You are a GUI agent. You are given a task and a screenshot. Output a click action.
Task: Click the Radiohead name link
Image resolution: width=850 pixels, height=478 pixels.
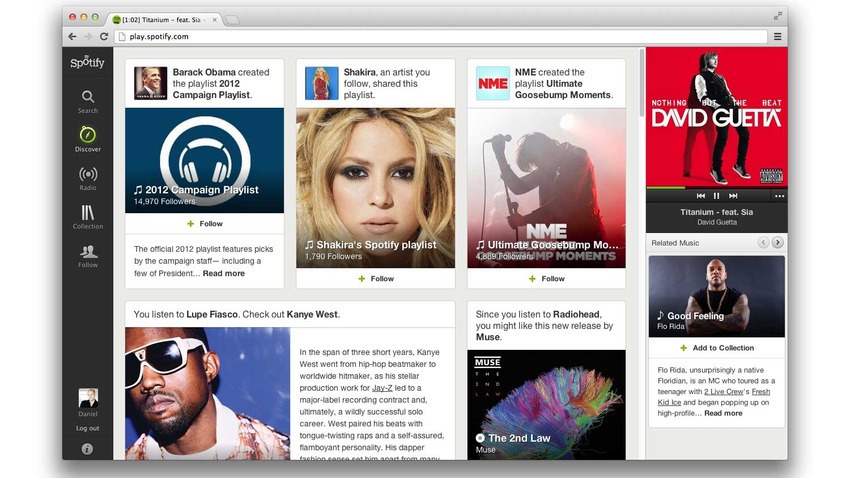click(x=576, y=314)
